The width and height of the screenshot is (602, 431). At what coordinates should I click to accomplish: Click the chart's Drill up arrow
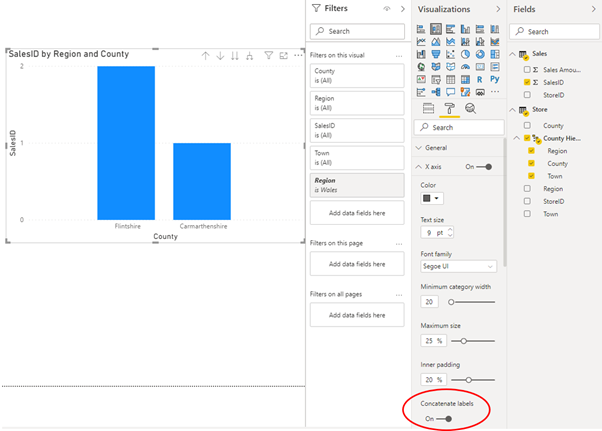(x=205, y=56)
